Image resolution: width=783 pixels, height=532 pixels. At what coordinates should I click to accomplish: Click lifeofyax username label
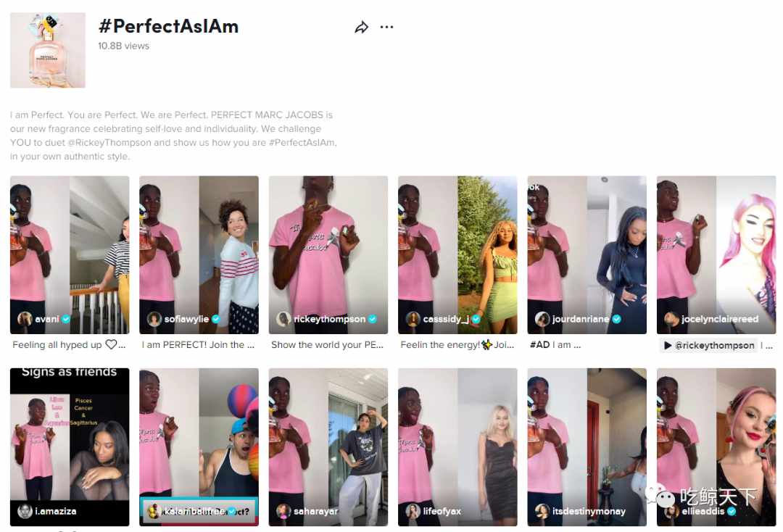click(x=442, y=511)
